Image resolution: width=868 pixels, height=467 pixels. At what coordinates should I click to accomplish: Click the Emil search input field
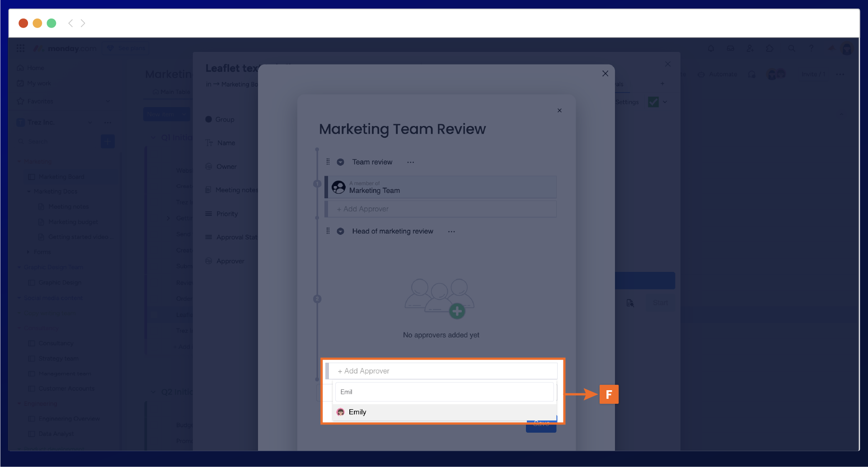444,392
